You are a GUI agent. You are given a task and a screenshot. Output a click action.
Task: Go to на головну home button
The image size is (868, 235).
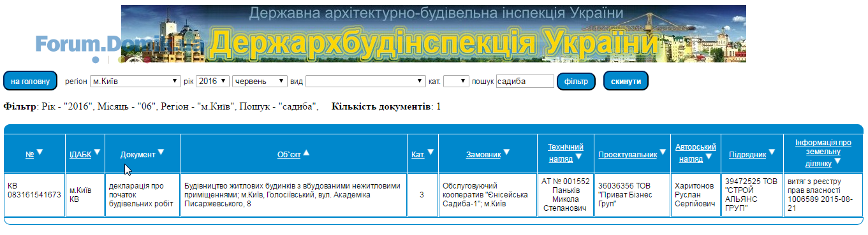[30, 82]
